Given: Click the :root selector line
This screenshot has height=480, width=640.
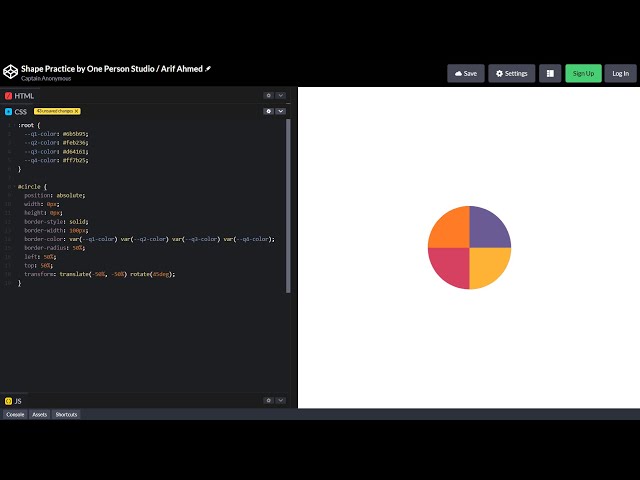Looking at the screenshot, I should 29,125.
